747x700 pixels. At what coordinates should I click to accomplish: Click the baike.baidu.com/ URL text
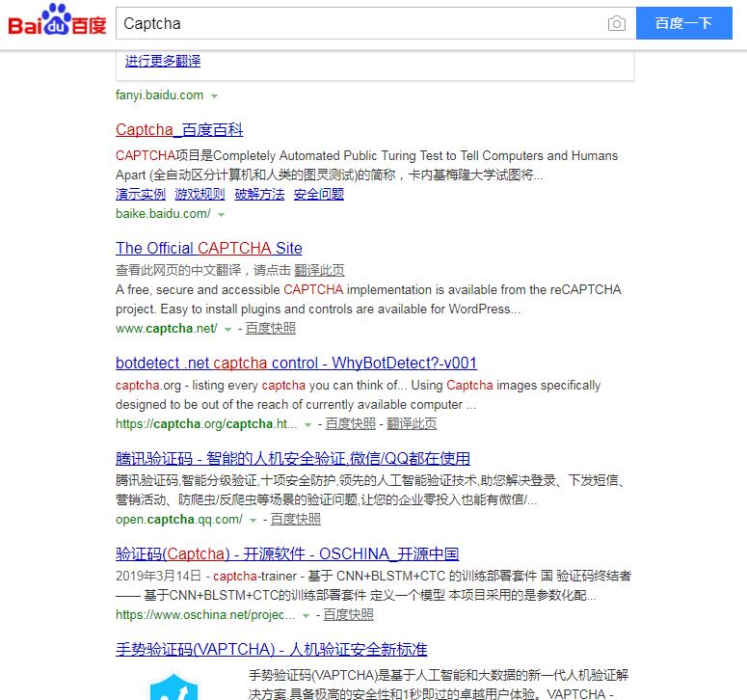[163, 214]
